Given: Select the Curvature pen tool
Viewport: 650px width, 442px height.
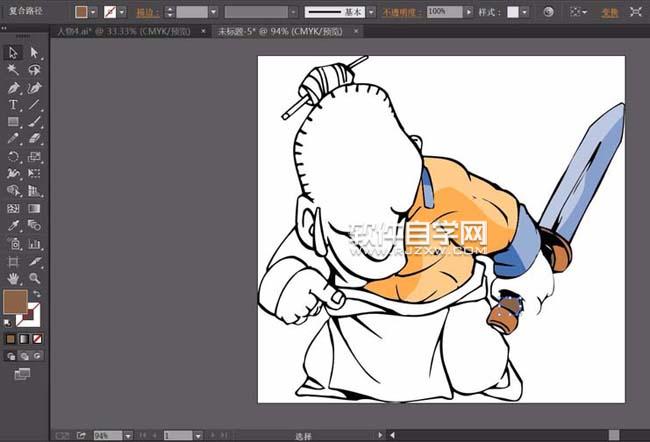Looking at the screenshot, I should [x=34, y=87].
